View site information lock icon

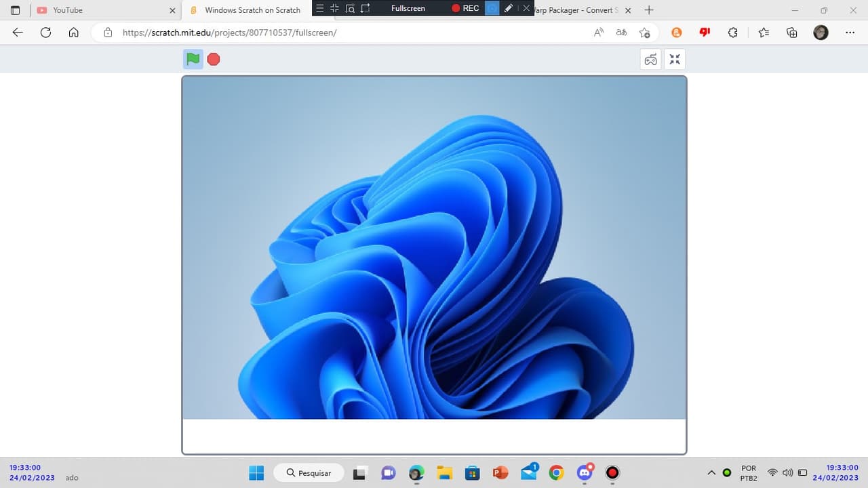[x=107, y=33]
